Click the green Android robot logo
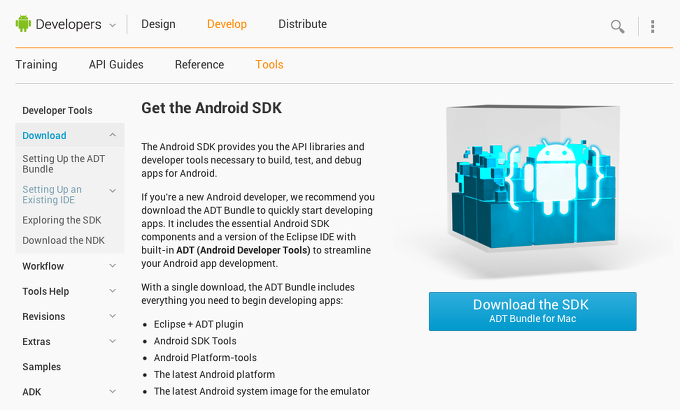 coord(23,23)
